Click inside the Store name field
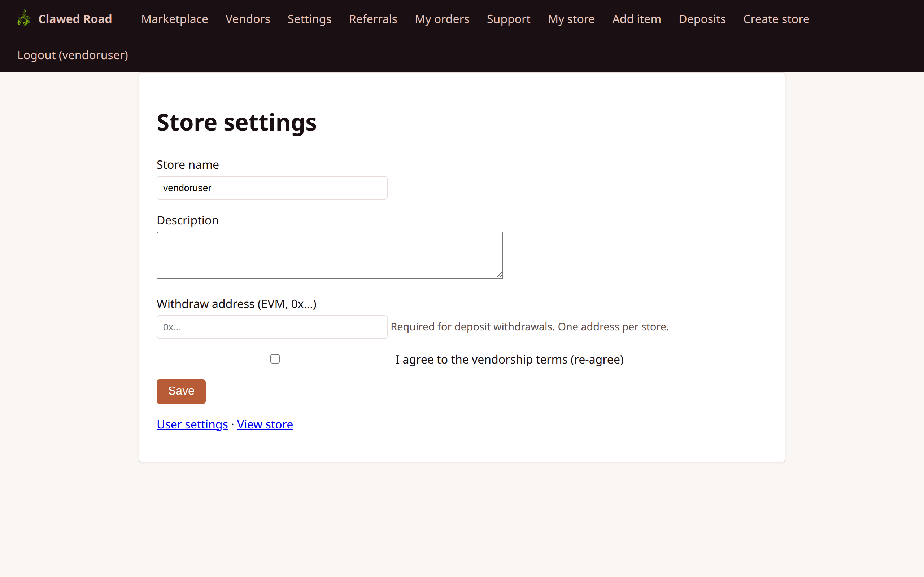The height and width of the screenshot is (577, 924). 271,188
